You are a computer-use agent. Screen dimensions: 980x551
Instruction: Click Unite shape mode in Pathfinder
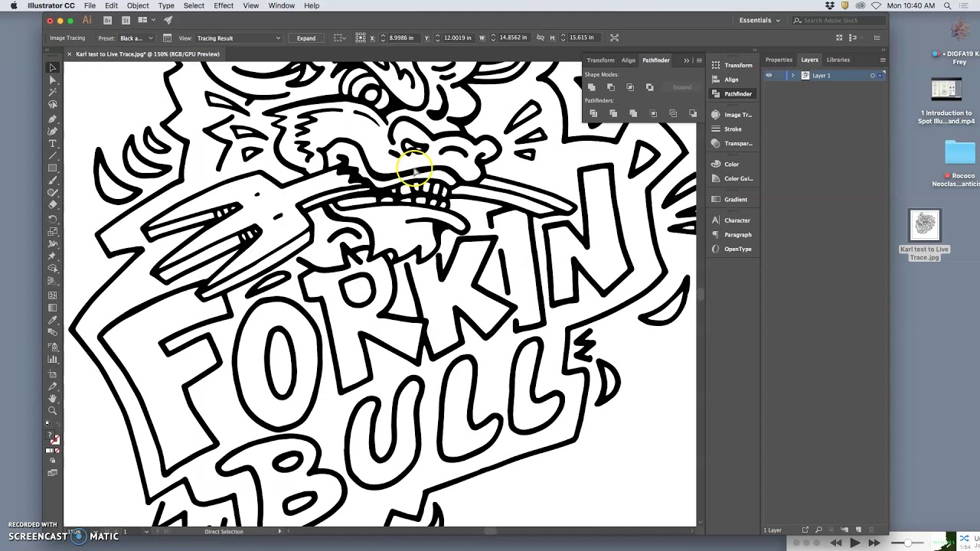[x=591, y=87]
